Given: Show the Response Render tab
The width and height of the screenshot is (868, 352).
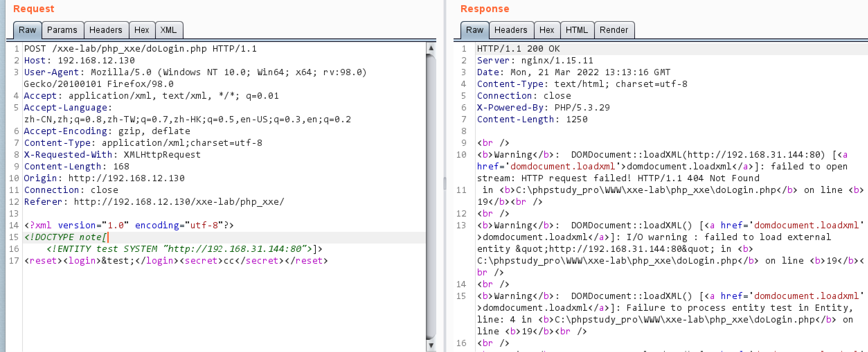Looking at the screenshot, I should [x=614, y=30].
